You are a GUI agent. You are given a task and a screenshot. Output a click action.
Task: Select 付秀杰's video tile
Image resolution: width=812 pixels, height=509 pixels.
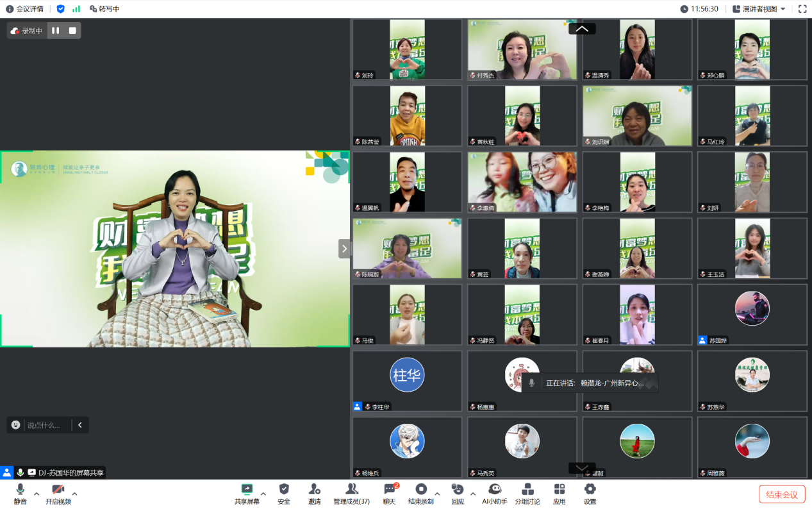[x=522, y=49]
